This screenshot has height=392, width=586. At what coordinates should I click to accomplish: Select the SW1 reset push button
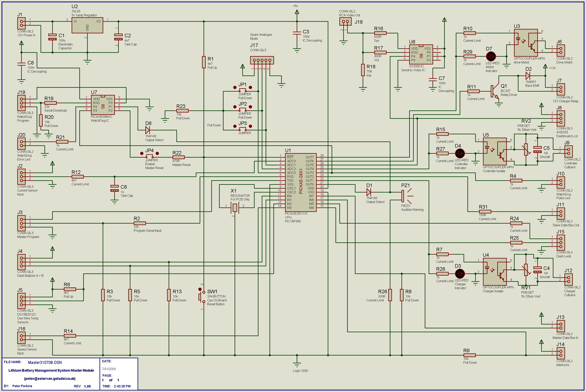pyautogui.click(x=202, y=297)
